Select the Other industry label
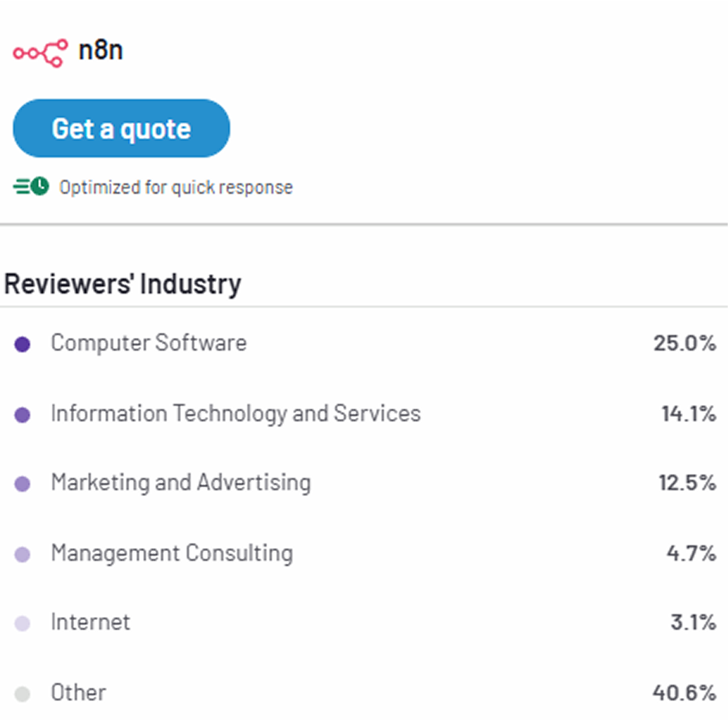Viewport: 728px width, 720px height. coord(78,692)
